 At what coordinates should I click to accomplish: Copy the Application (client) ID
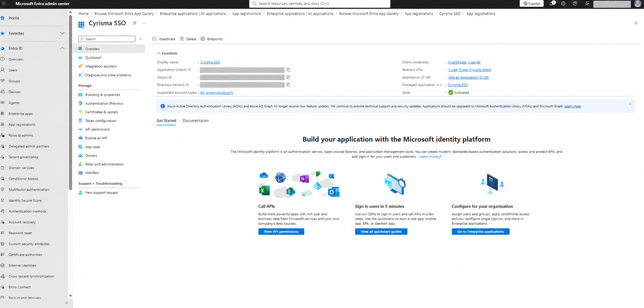coord(288,70)
